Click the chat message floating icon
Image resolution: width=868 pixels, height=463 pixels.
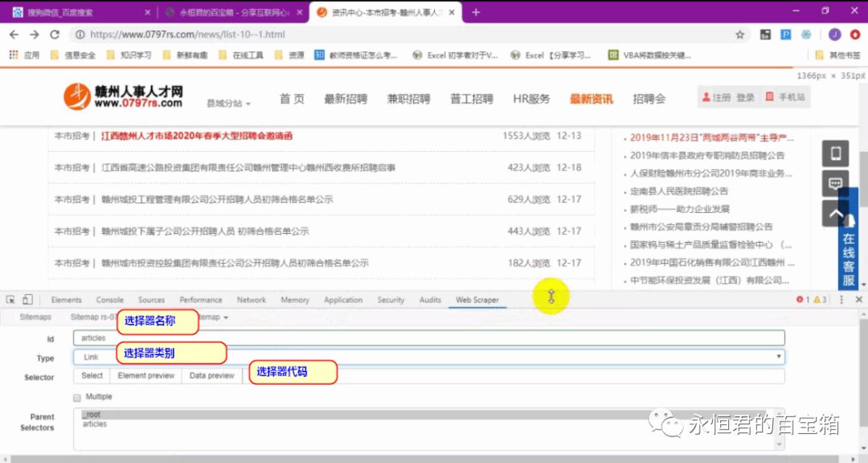pos(835,183)
